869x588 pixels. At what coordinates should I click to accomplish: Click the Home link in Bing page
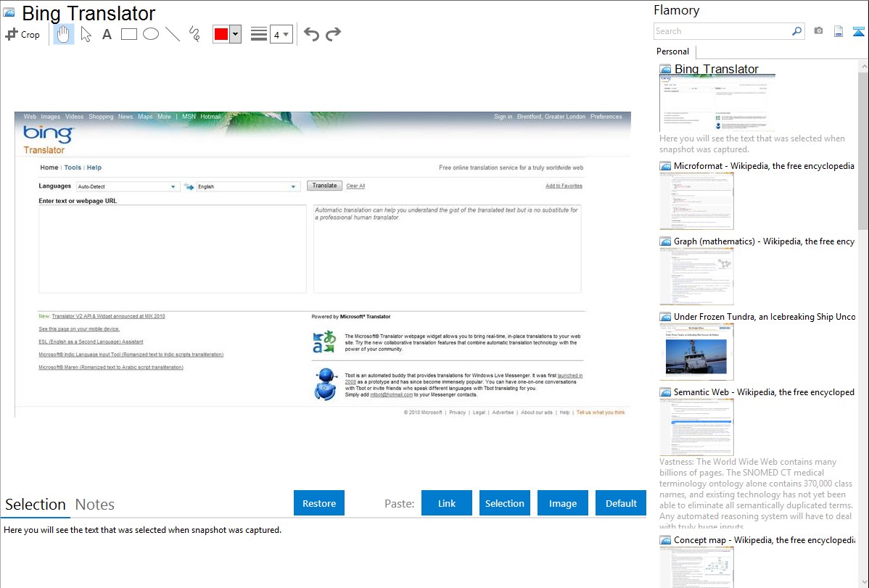coord(49,167)
